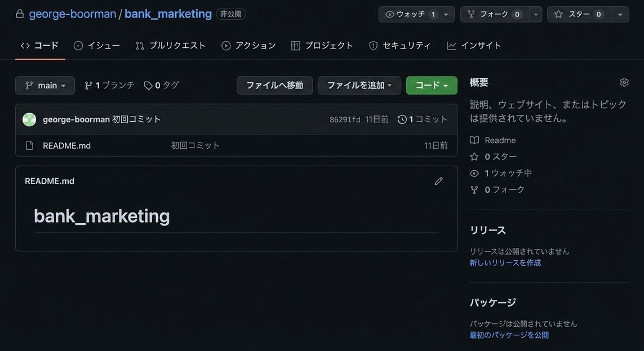This screenshot has height=351, width=644.
Task: Click the bank_marketing README heading
Action: pyautogui.click(x=102, y=216)
